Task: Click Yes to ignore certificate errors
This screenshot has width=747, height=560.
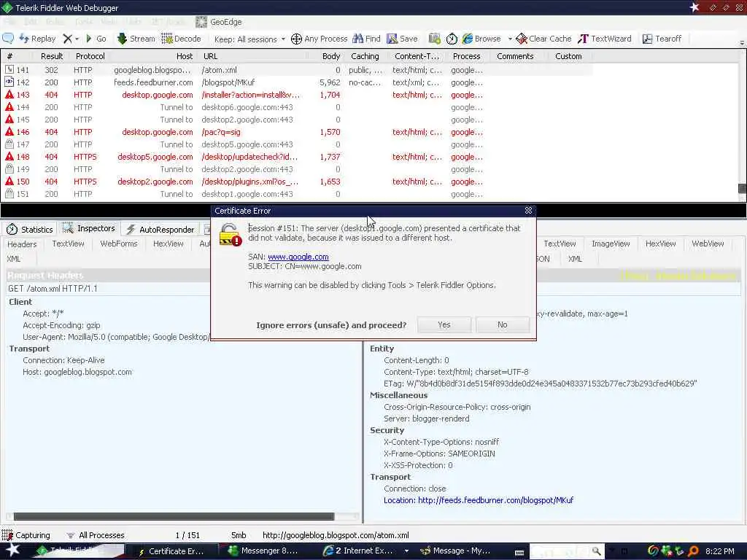Action: coord(444,324)
